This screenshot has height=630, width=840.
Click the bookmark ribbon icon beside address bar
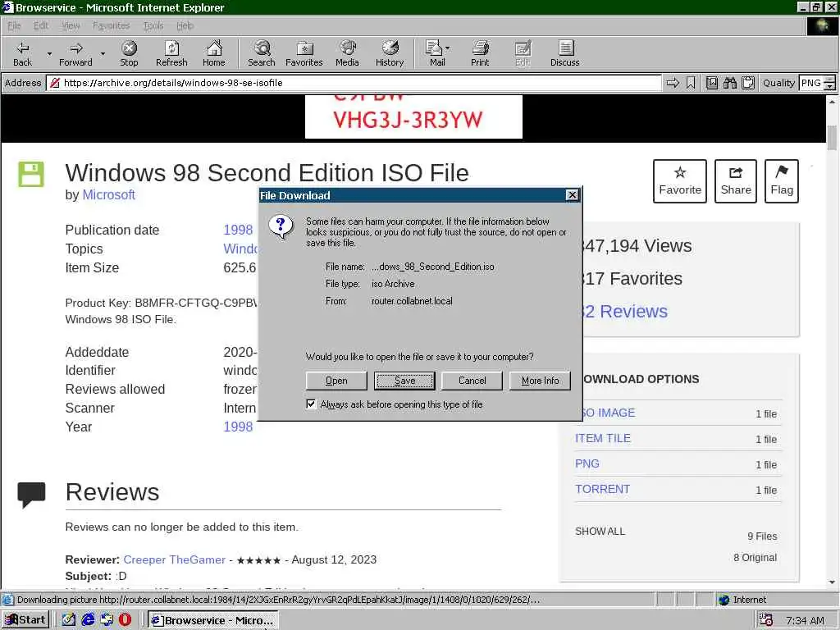[691, 83]
